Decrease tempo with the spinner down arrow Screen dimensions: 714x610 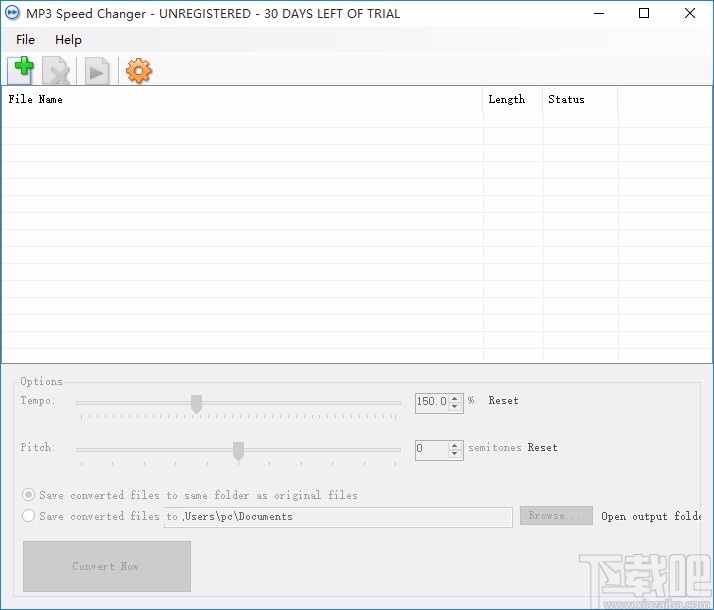[x=455, y=407]
